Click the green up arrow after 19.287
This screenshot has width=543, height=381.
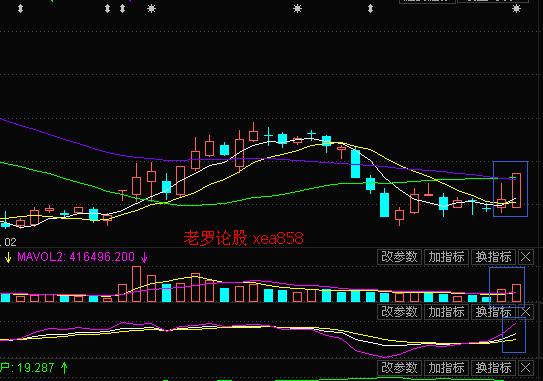pyautogui.click(x=64, y=367)
